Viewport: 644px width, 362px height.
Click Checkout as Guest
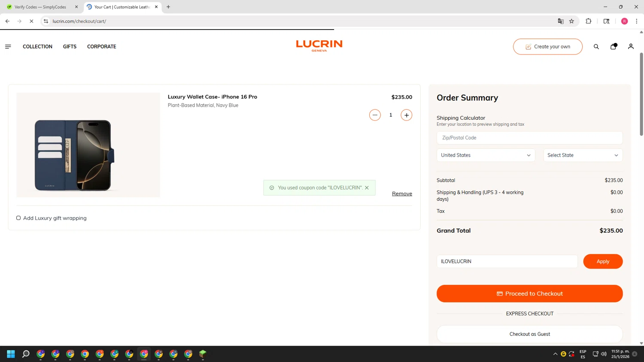click(x=529, y=334)
